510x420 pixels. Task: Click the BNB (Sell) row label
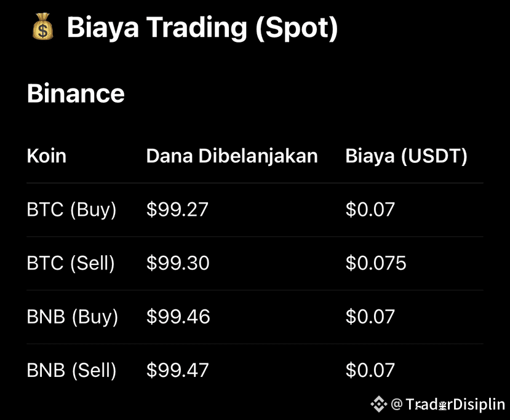pyautogui.click(x=71, y=371)
